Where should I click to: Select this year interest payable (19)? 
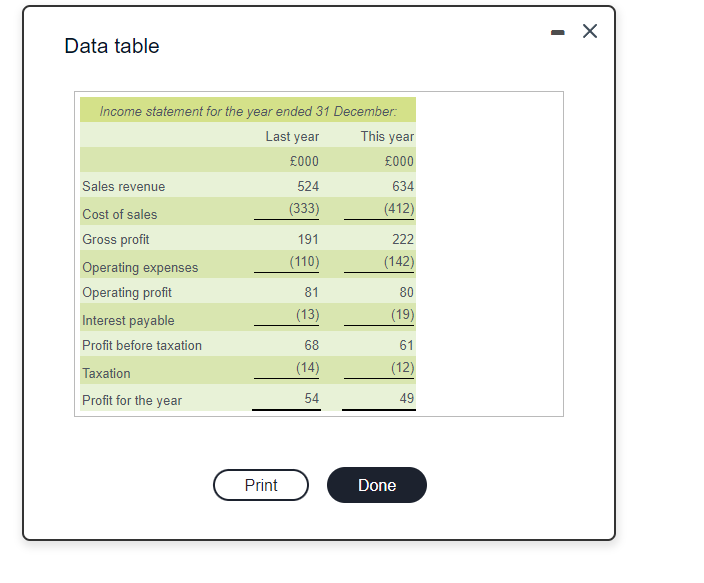point(402,314)
